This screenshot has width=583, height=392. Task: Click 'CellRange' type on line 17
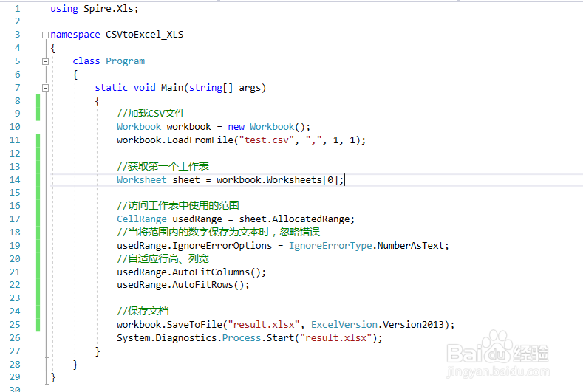click(142, 219)
